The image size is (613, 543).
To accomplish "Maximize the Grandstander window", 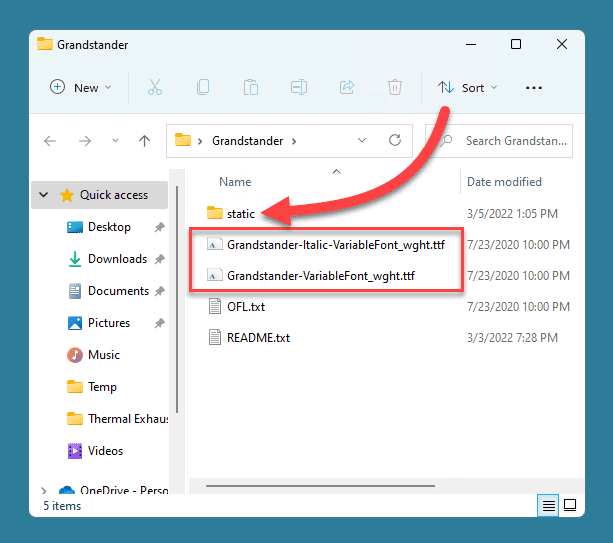I will [x=516, y=44].
